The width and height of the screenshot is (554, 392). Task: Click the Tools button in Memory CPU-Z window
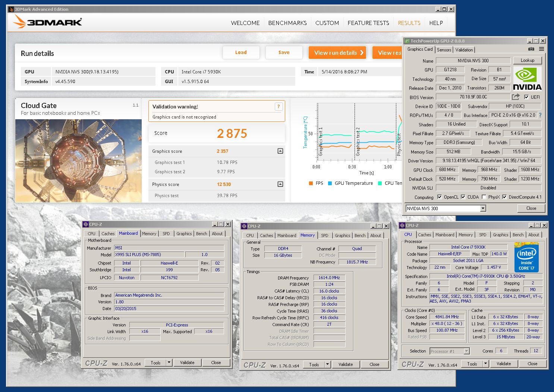[314, 364]
